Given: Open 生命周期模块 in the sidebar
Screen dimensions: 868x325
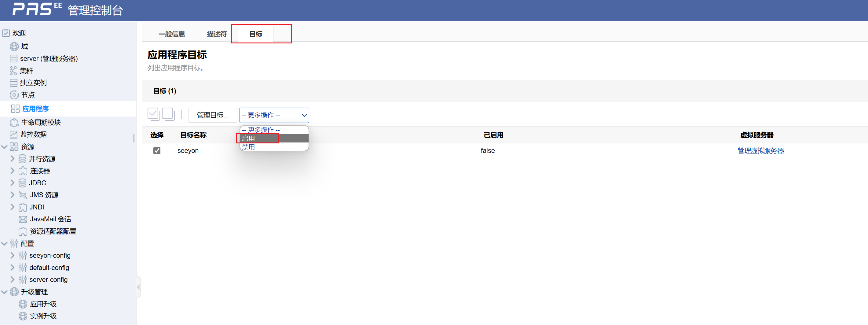Looking at the screenshot, I should click(41, 122).
